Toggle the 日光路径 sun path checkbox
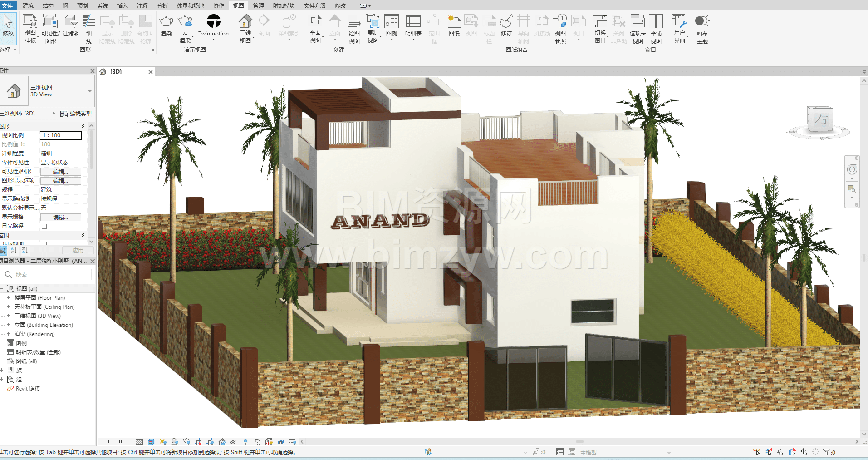868x460 pixels. click(44, 226)
